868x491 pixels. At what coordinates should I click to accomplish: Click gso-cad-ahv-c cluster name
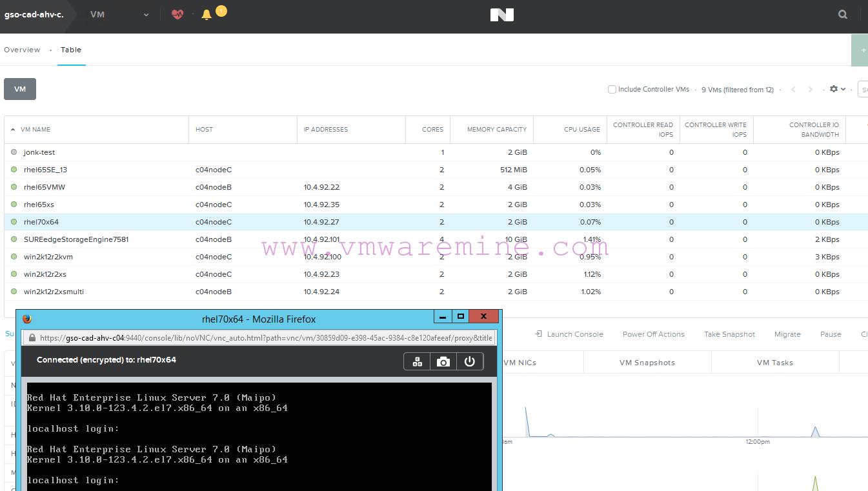pyautogui.click(x=34, y=14)
